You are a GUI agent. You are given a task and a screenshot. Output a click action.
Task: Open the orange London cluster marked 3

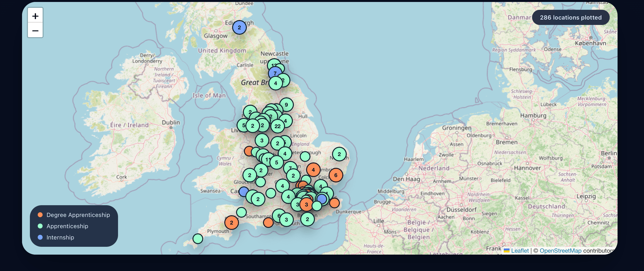point(306,204)
